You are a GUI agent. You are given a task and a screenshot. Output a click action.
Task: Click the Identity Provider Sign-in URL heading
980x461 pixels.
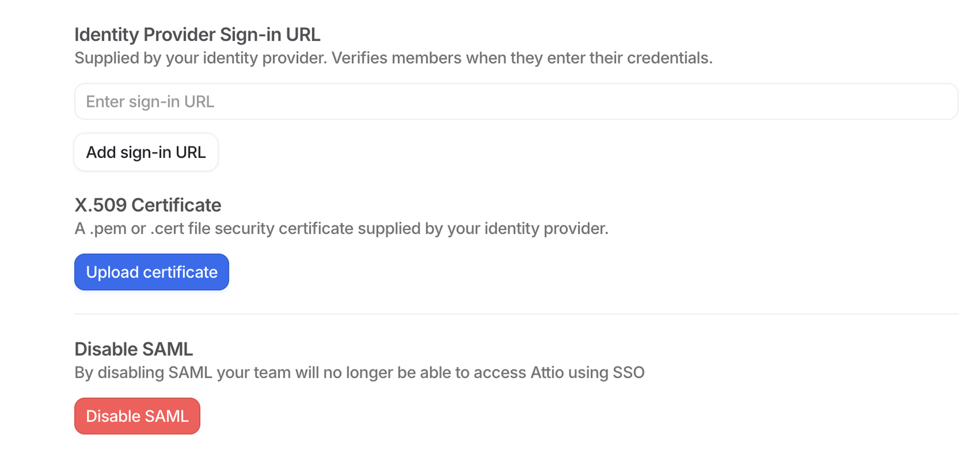[x=197, y=35]
